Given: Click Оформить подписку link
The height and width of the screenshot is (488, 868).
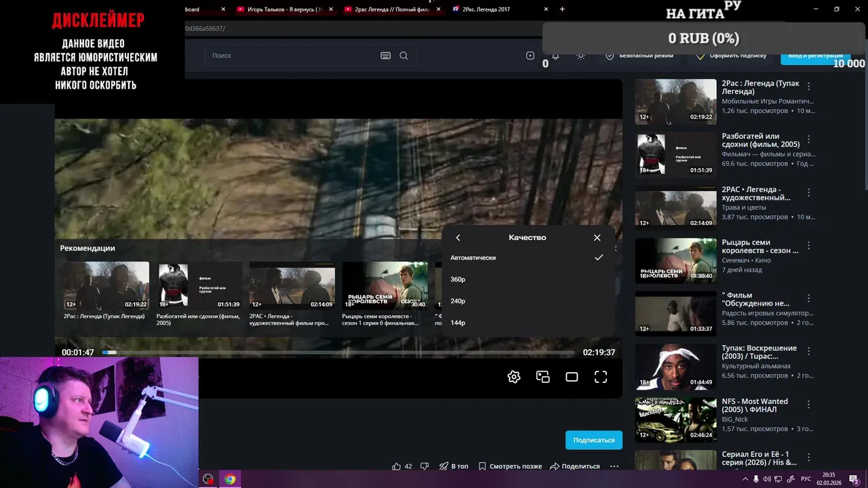Looking at the screenshot, I should tap(731, 56).
